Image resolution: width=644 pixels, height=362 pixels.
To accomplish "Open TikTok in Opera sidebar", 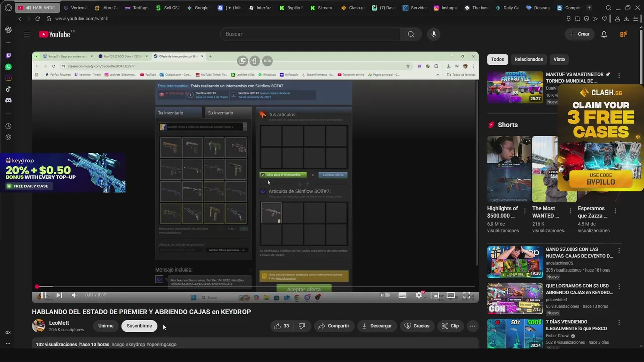I will (8, 89).
